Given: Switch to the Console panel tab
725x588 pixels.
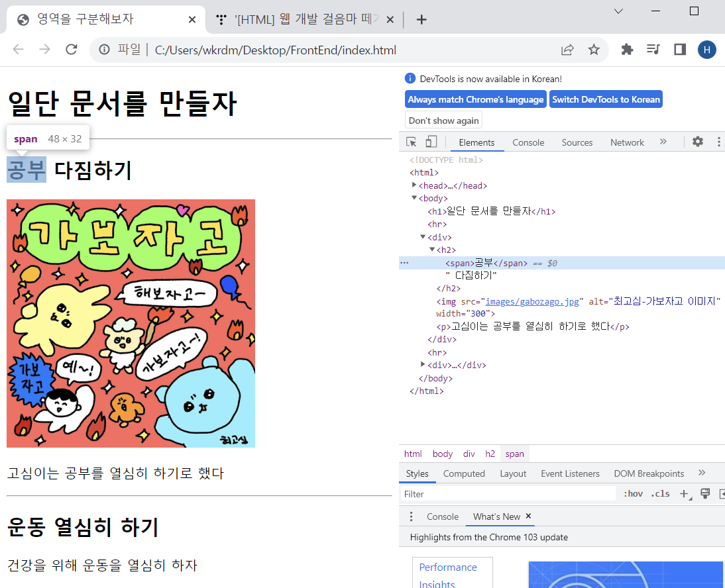Looking at the screenshot, I should coord(528,143).
